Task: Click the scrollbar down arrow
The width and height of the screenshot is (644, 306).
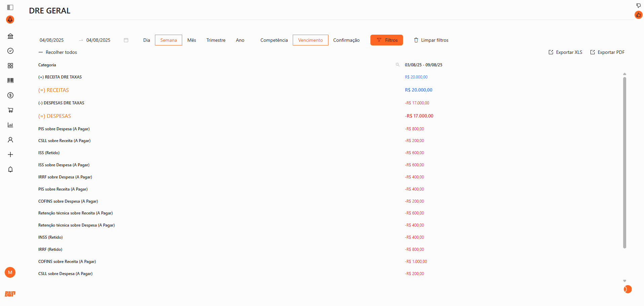Action: pyautogui.click(x=625, y=281)
